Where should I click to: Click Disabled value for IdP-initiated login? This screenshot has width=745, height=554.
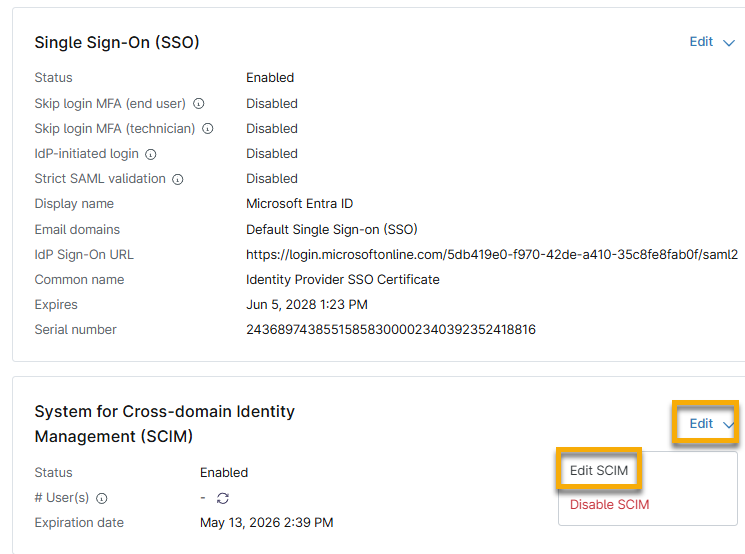[x=272, y=153]
